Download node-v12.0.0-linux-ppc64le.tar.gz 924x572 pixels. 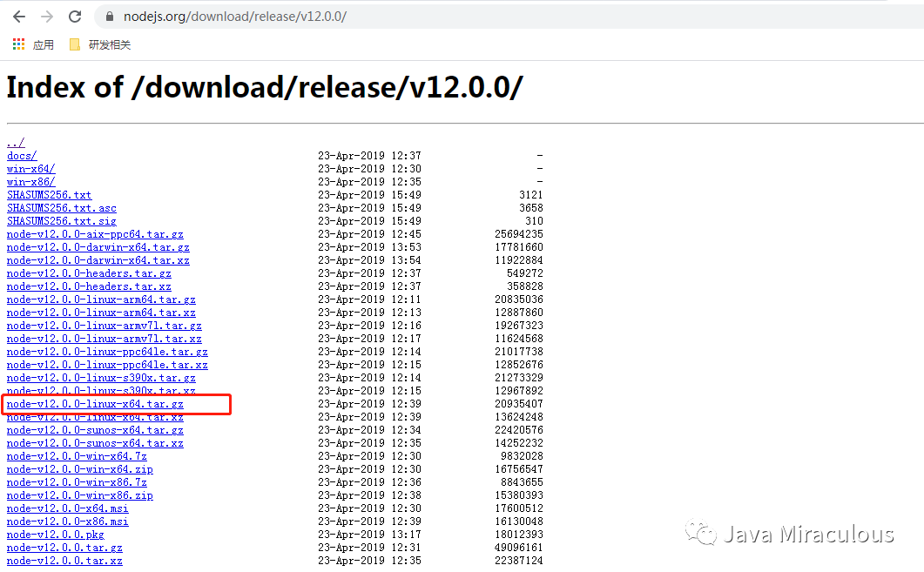pyautogui.click(x=107, y=352)
